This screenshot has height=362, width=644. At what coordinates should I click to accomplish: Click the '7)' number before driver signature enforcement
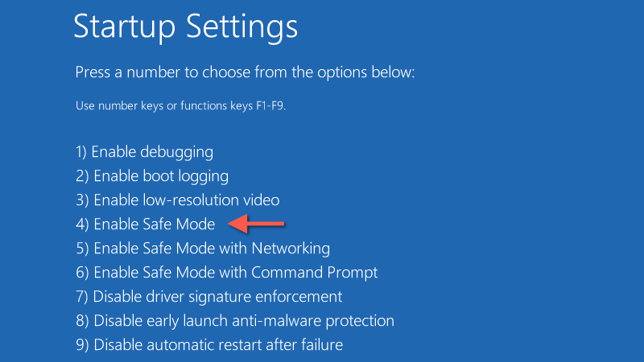pyautogui.click(x=81, y=297)
